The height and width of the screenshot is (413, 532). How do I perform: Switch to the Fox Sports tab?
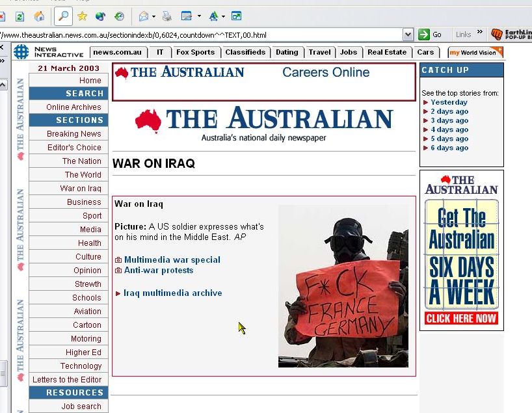(195, 52)
